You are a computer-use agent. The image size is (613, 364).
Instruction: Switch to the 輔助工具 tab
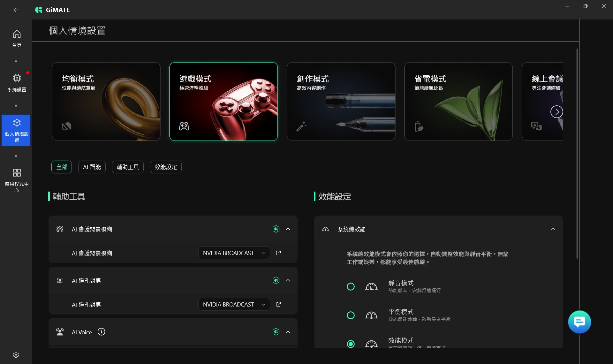pos(128,167)
